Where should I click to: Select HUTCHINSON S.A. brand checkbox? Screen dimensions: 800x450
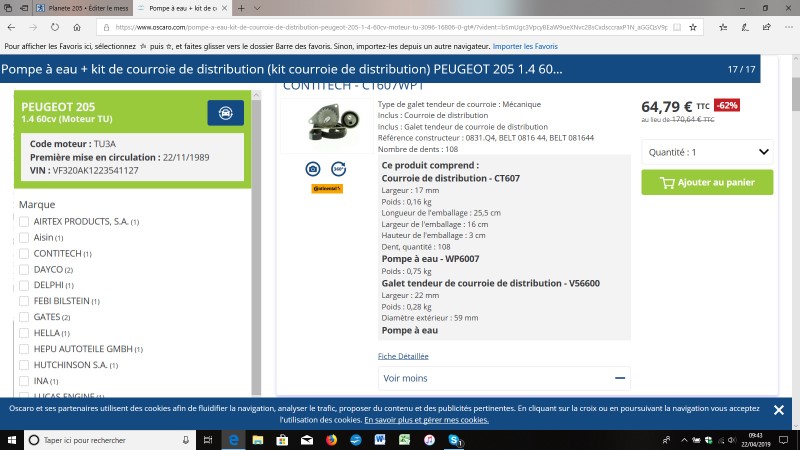[x=24, y=365]
